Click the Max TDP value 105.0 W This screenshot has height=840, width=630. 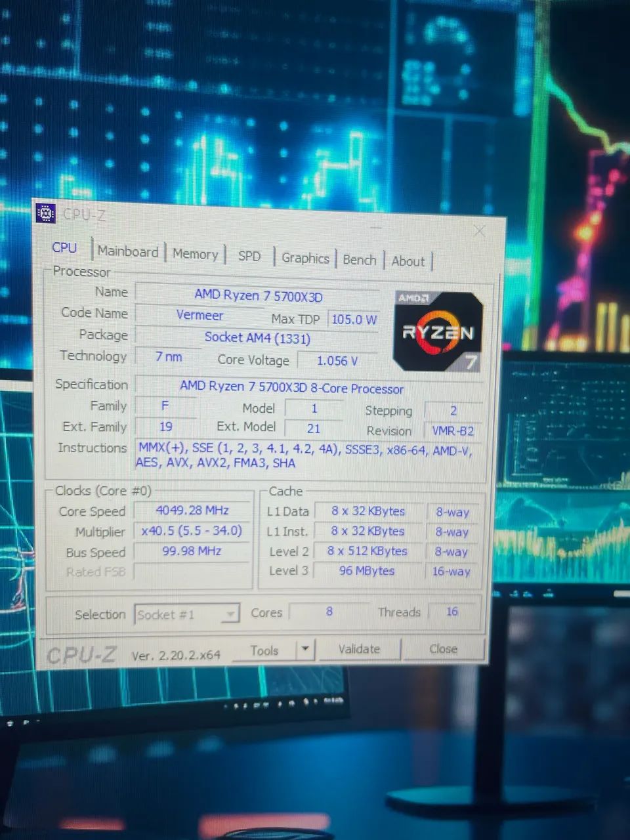pyautogui.click(x=354, y=320)
